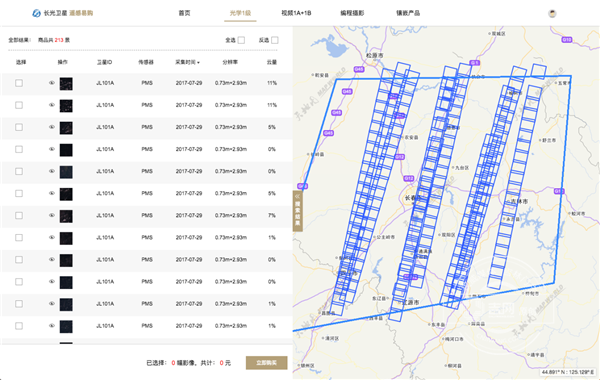Click eye icon on fourth result row
Image resolution: width=600 pixels, height=380 pixels.
tap(52, 149)
